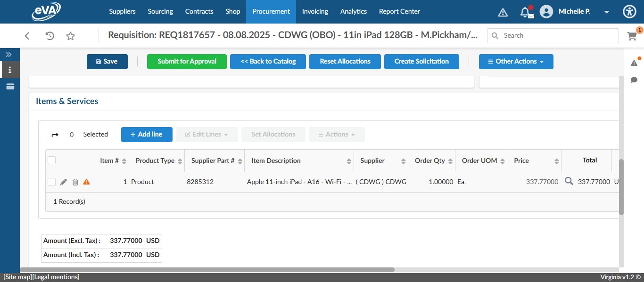Open the shopping cart with 1 item
The width and height of the screenshot is (644, 282).
point(632,35)
